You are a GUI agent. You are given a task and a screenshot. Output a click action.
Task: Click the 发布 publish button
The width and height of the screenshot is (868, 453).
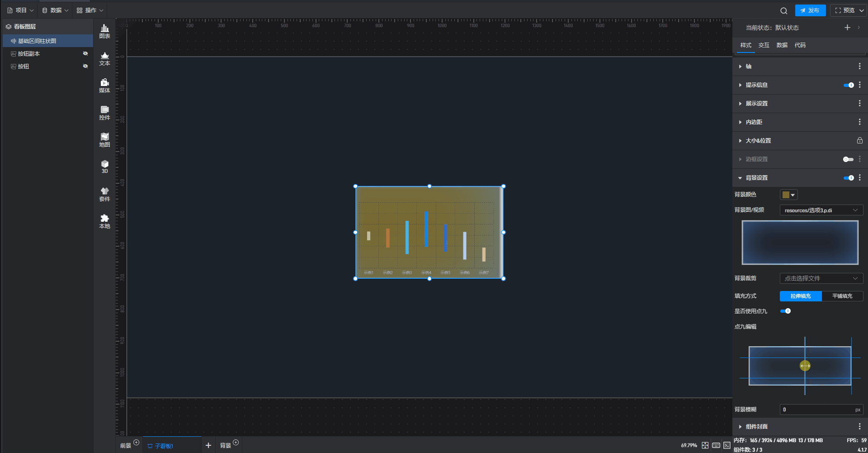(810, 10)
